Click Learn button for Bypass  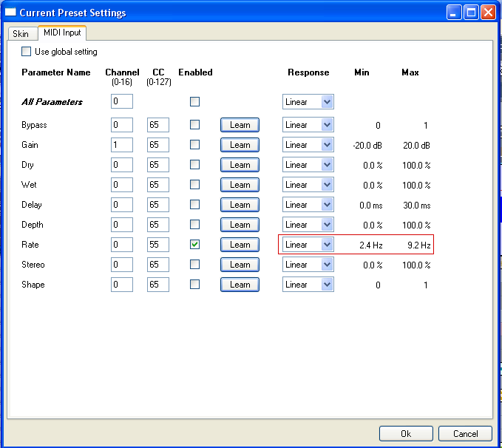tap(240, 125)
